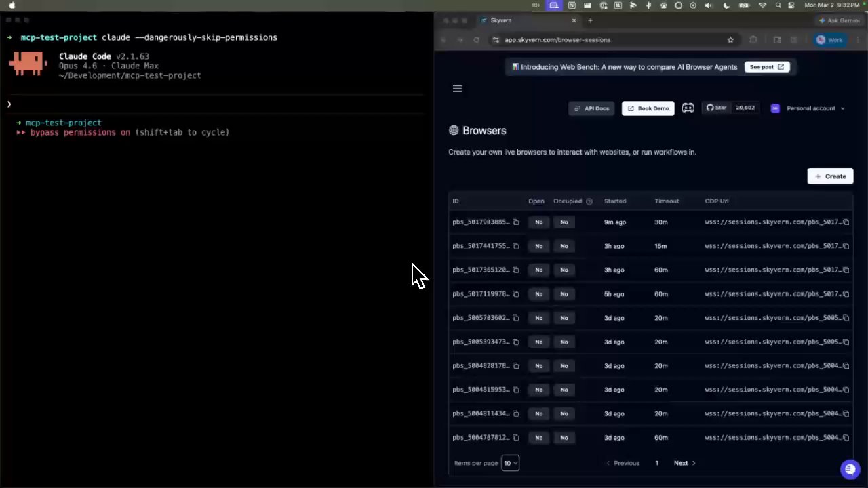Click the 5h ago started cell
Screen dimensions: 868x488
point(614,294)
